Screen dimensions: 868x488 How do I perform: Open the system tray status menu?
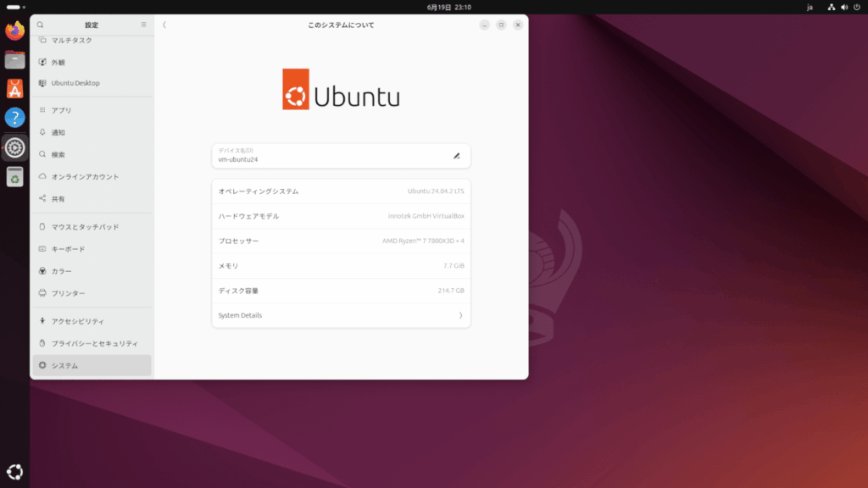pyautogui.click(x=843, y=7)
